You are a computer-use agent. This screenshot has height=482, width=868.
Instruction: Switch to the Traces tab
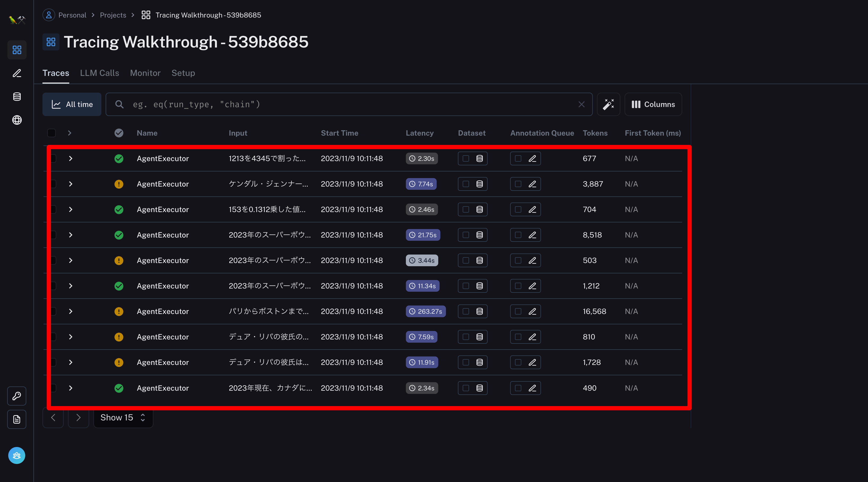tap(56, 73)
